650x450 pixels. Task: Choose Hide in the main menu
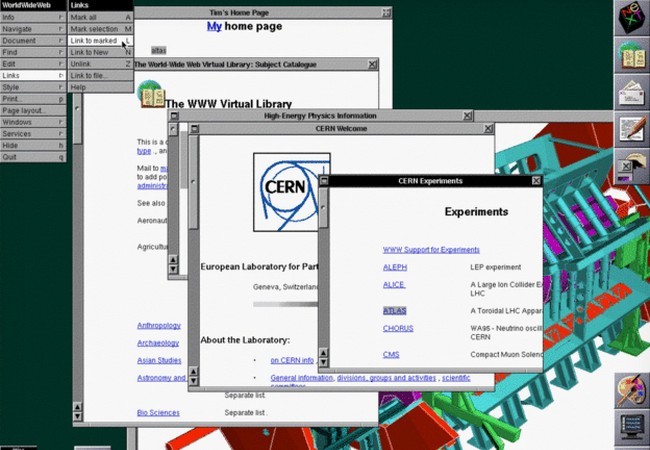coord(33,145)
